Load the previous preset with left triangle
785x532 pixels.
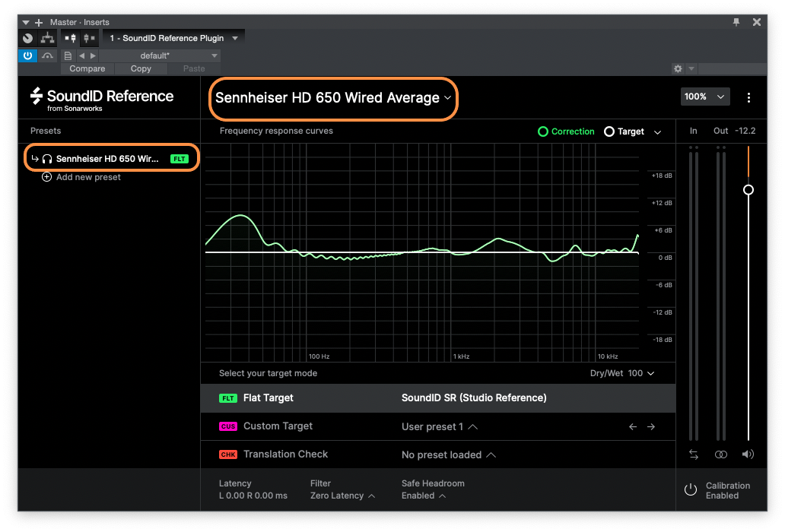point(81,55)
